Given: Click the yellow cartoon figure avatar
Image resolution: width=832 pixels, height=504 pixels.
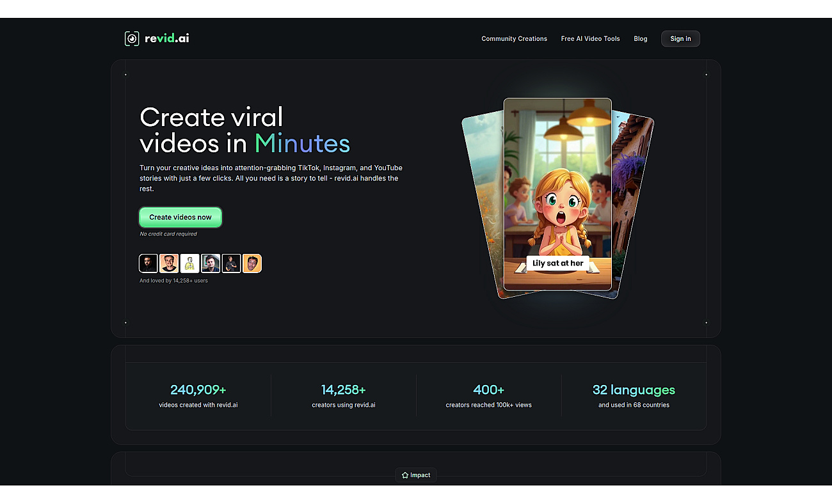Looking at the screenshot, I should 189,264.
